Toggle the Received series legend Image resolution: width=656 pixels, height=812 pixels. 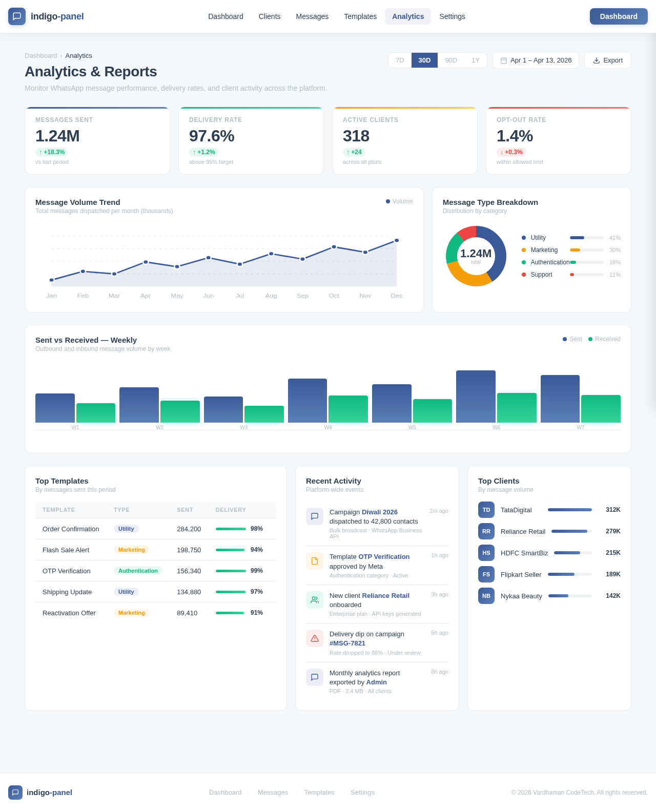pyautogui.click(x=604, y=339)
